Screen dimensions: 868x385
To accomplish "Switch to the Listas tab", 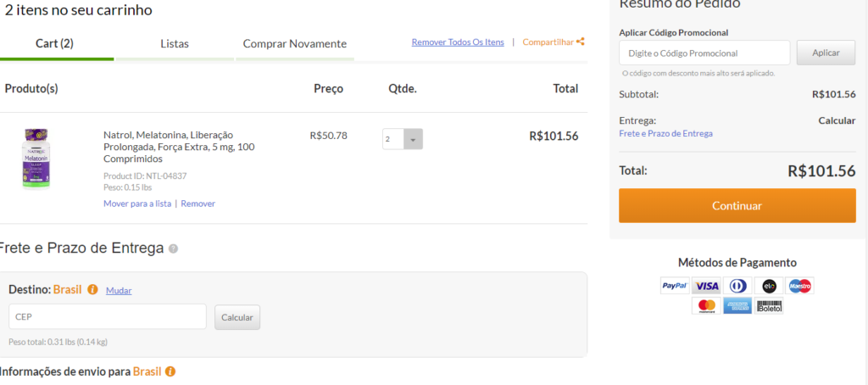I will [x=175, y=44].
